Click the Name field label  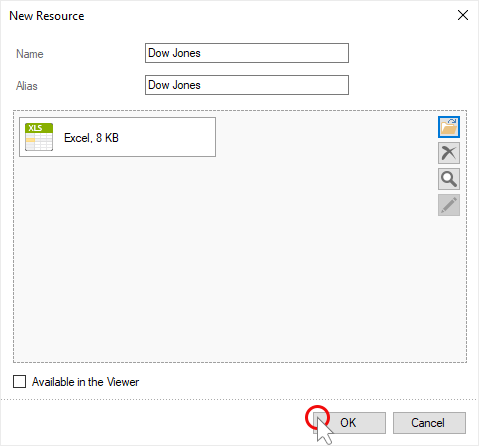pos(30,54)
